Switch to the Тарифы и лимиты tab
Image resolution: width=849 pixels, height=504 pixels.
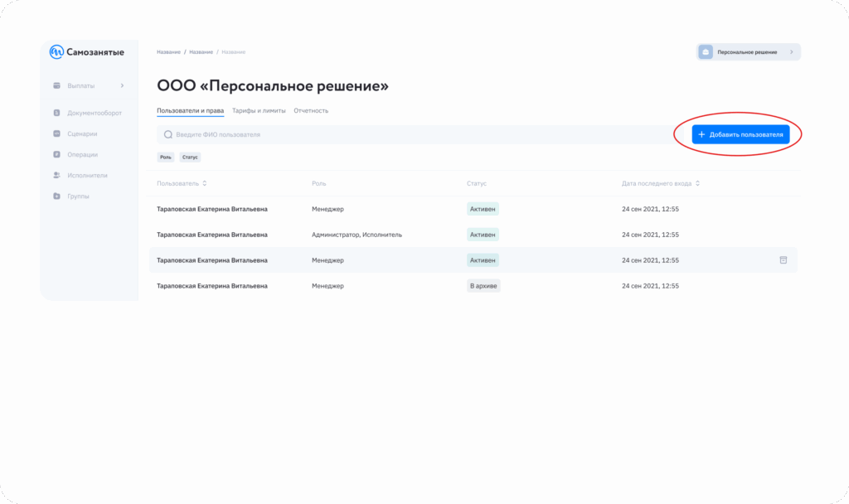tap(259, 110)
